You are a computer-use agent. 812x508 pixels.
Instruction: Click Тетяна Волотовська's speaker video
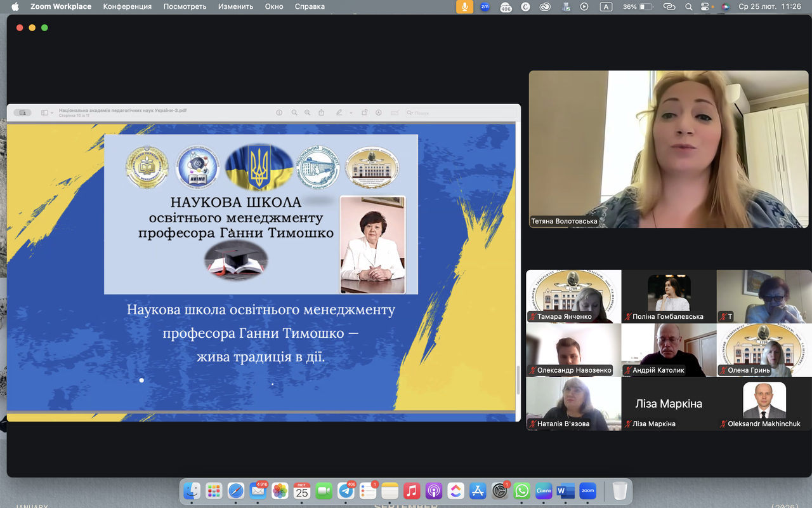pos(669,149)
